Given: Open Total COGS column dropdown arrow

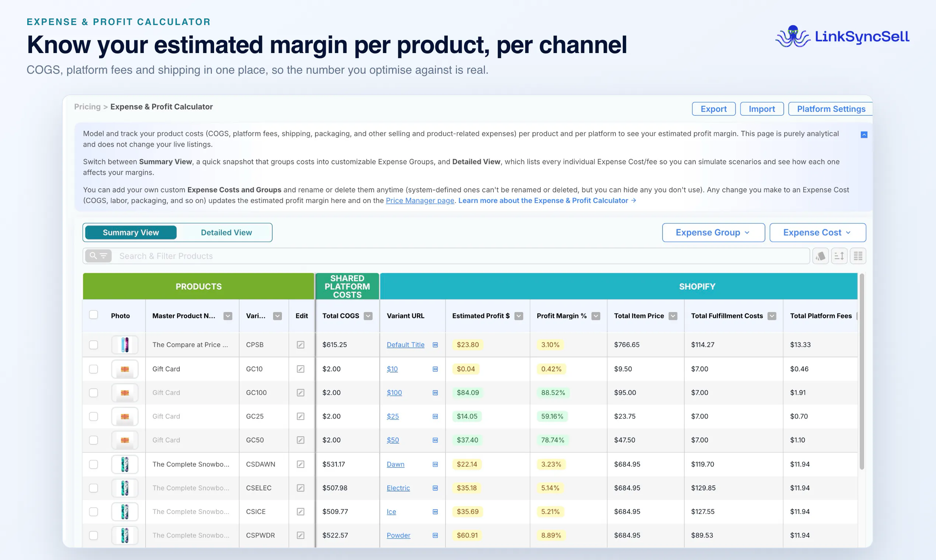Looking at the screenshot, I should (368, 316).
